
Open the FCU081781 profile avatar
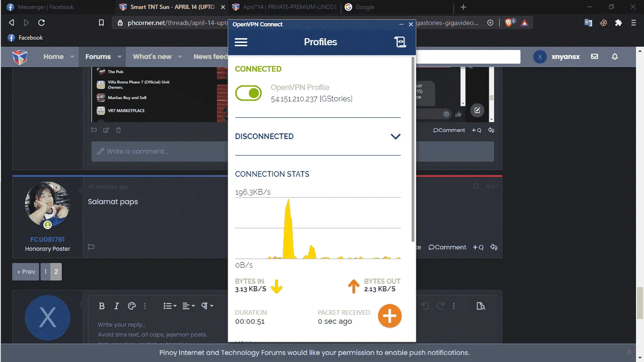(48, 205)
